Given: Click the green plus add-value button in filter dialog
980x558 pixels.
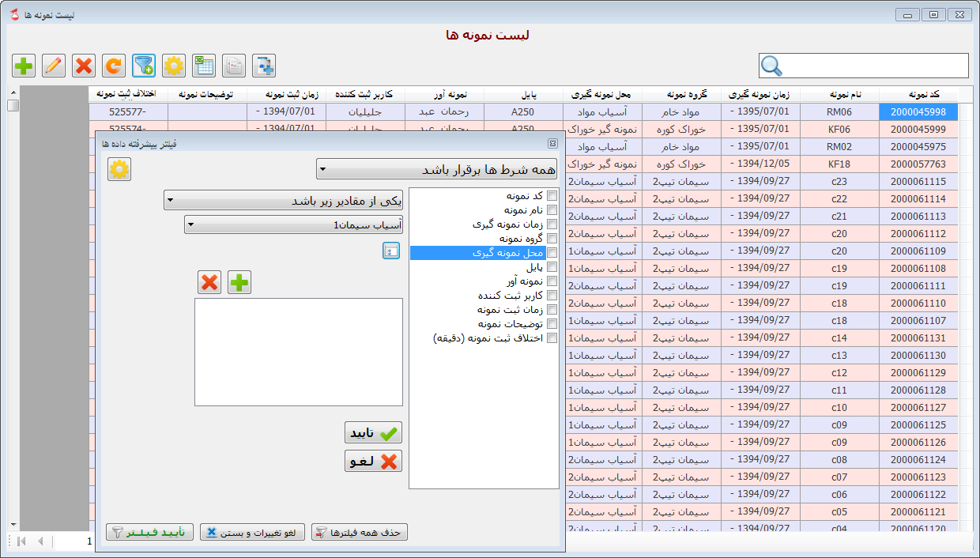Looking at the screenshot, I should point(239,282).
